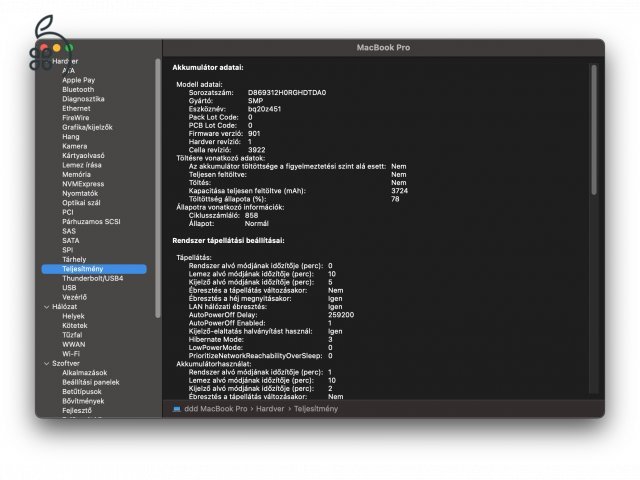This screenshot has width=640, height=480.
Task: Select the Memória entry
Action: 76,174
